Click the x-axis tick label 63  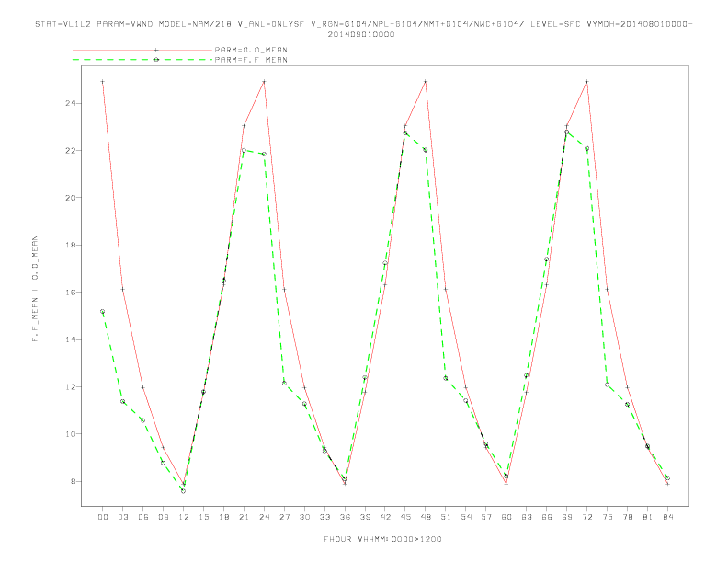(527, 517)
